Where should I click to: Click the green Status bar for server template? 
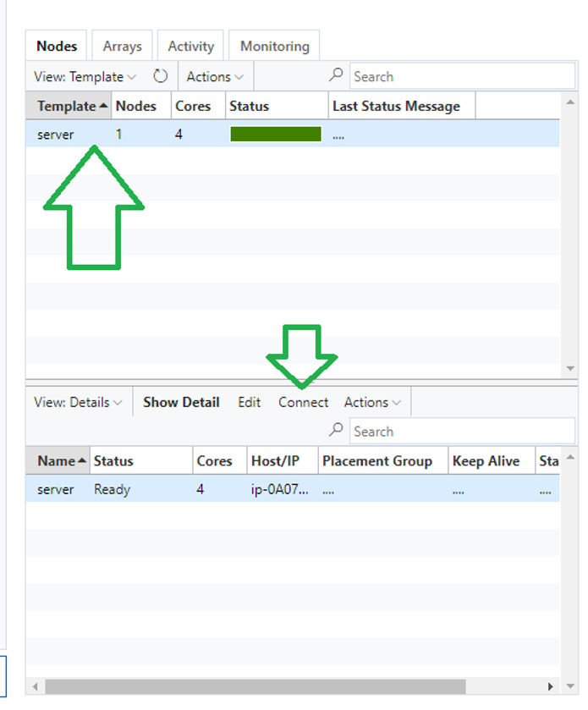[x=276, y=134]
